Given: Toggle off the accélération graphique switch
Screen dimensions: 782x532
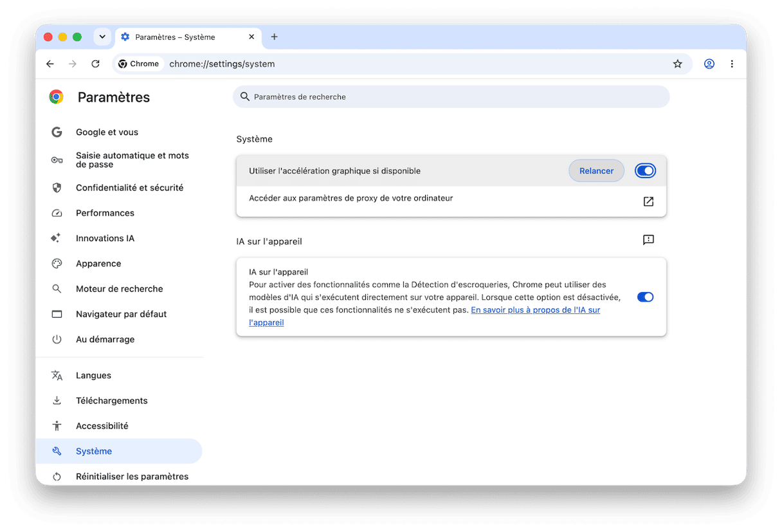Looking at the screenshot, I should pos(645,170).
